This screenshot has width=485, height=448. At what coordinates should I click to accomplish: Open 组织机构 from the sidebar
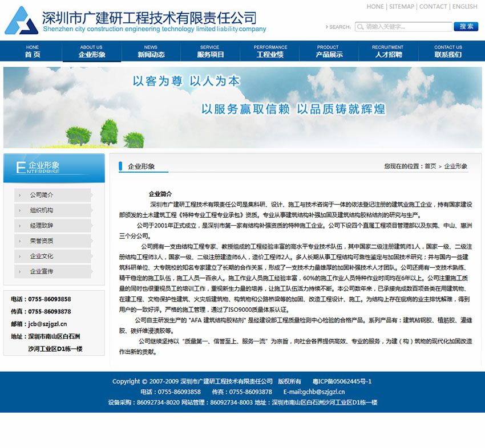(42, 210)
